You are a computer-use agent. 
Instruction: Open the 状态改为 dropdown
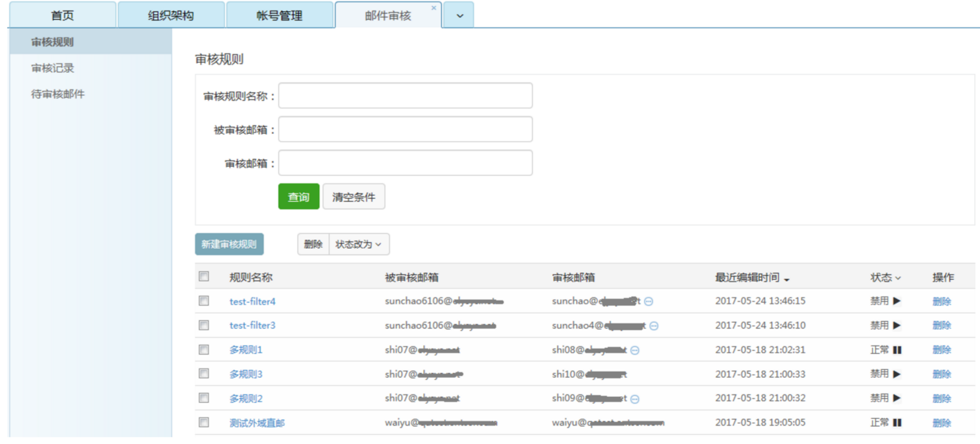point(359,244)
